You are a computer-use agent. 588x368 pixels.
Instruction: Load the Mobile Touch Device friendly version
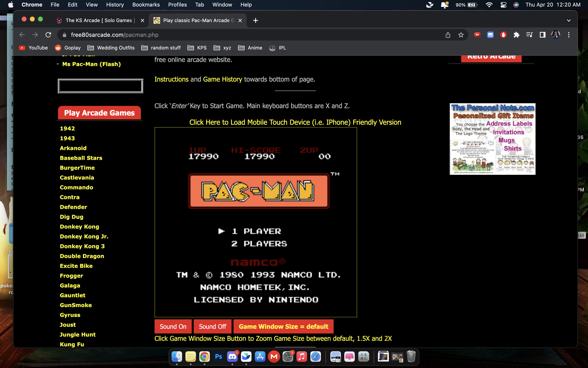tap(295, 122)
